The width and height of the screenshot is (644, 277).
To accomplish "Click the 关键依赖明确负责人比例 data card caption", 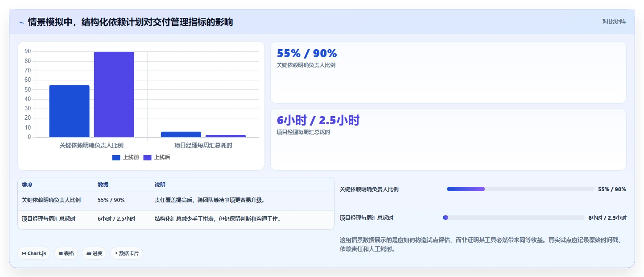I will pos(306,65).
